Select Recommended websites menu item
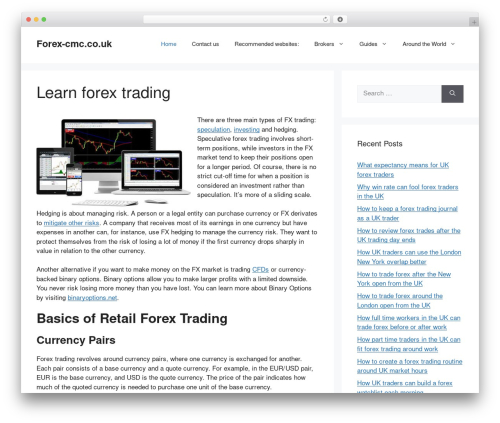Screen dimensions: 500x423 point(267,44)
